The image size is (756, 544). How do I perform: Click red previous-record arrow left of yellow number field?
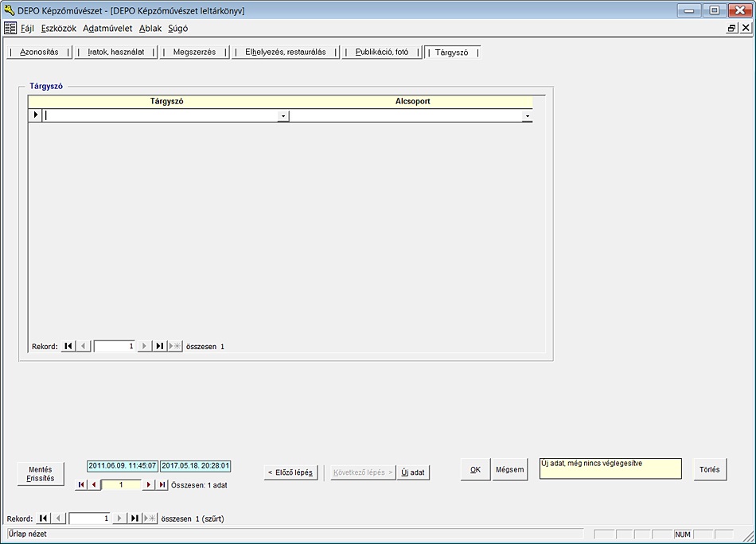94,484
